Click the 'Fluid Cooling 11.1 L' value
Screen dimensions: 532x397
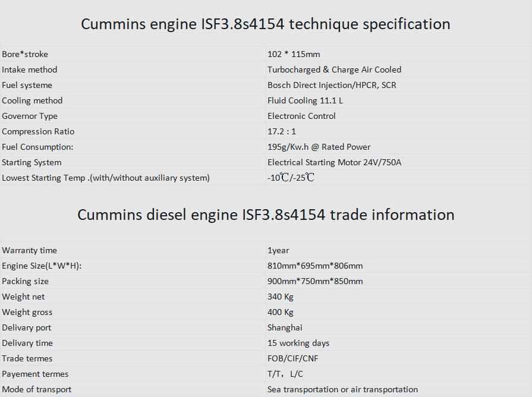click(x=305, y=100)
